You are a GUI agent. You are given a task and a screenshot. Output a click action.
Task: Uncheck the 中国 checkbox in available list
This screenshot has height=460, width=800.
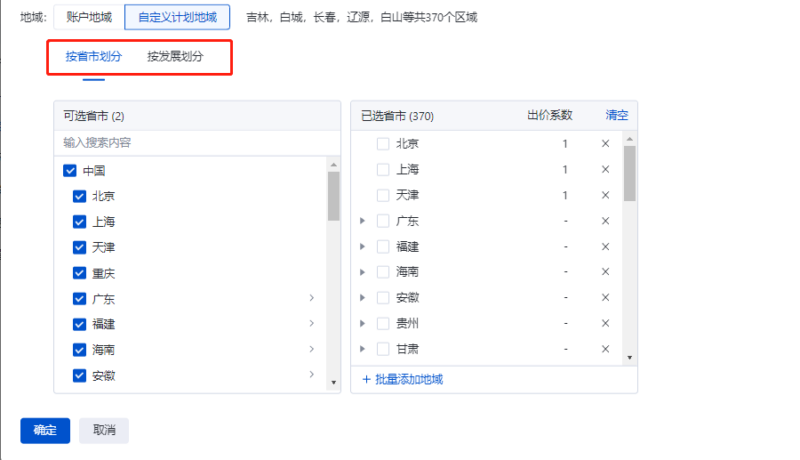70,170
